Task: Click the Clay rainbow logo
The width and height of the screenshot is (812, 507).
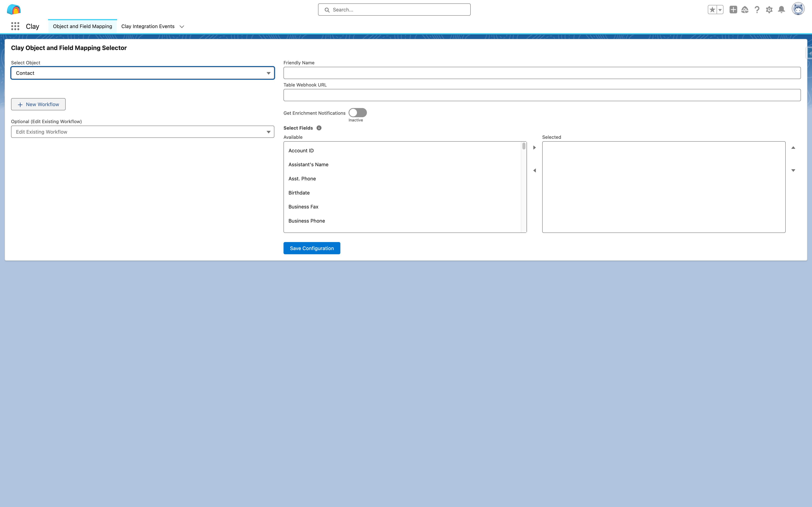Action: tap(14, 9)
